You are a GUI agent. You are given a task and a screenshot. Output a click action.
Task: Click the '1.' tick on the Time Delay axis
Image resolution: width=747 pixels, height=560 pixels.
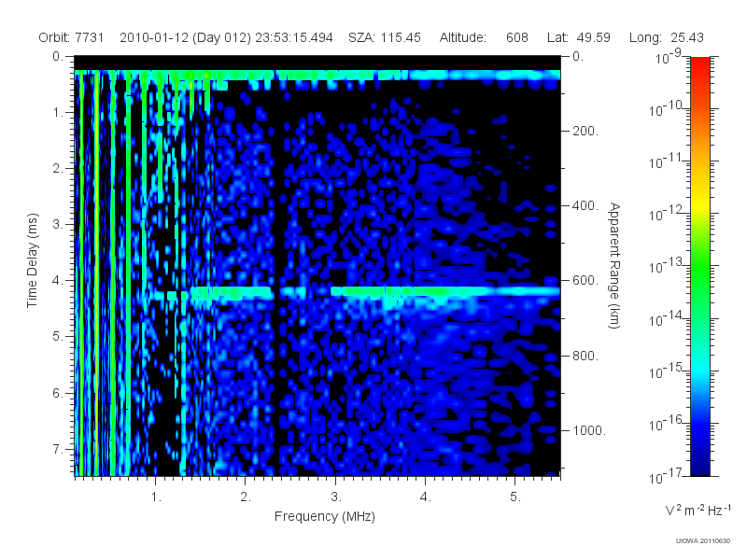pos(58,113)
